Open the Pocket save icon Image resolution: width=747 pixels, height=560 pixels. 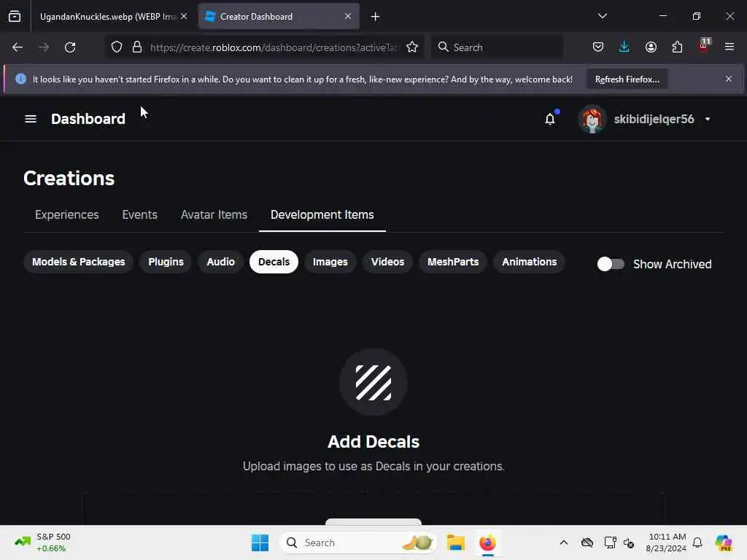point(598,47)
